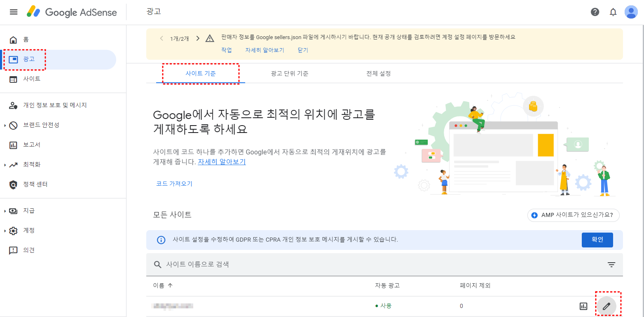Click the 모든 사이트 heading

172,214
